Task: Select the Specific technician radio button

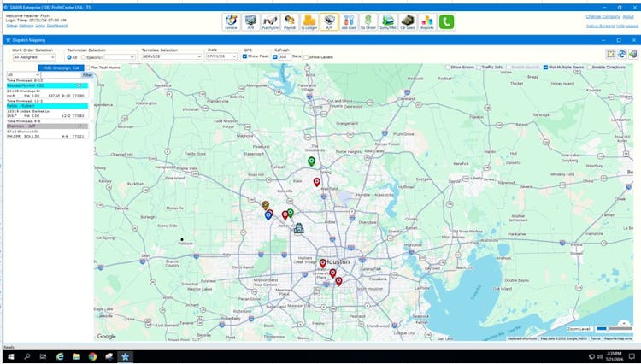Action: tap(84, 57)
